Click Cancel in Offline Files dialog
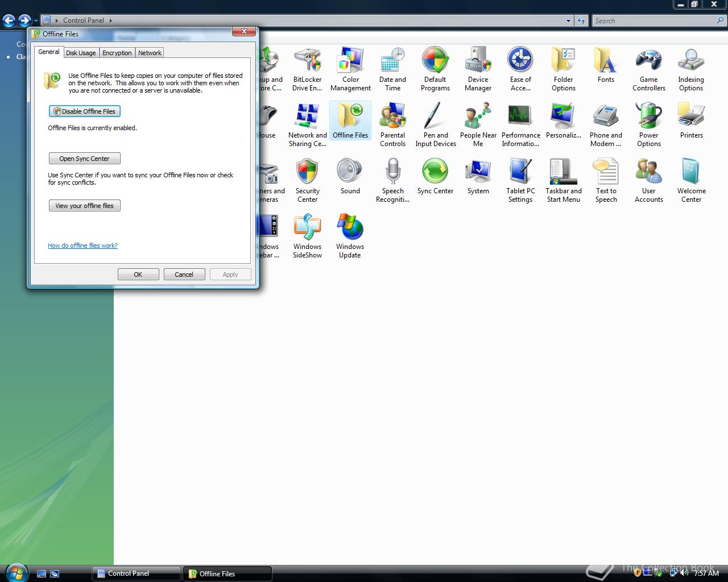The image size is (728, 582). pos(184,275)
